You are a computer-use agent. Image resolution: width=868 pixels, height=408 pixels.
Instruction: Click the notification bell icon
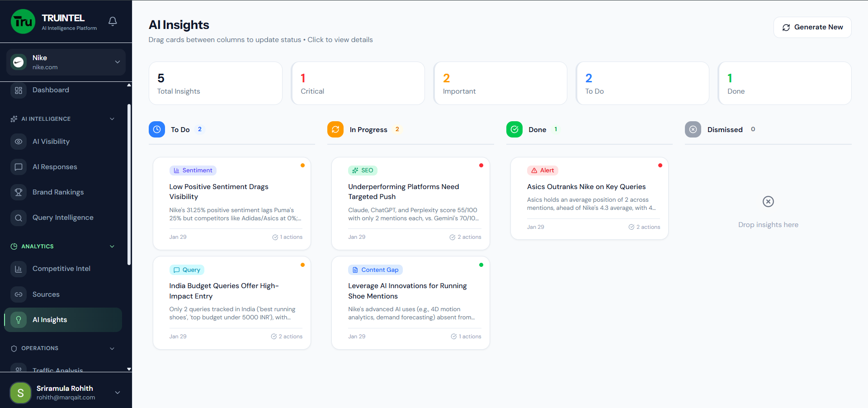[112, 21]
